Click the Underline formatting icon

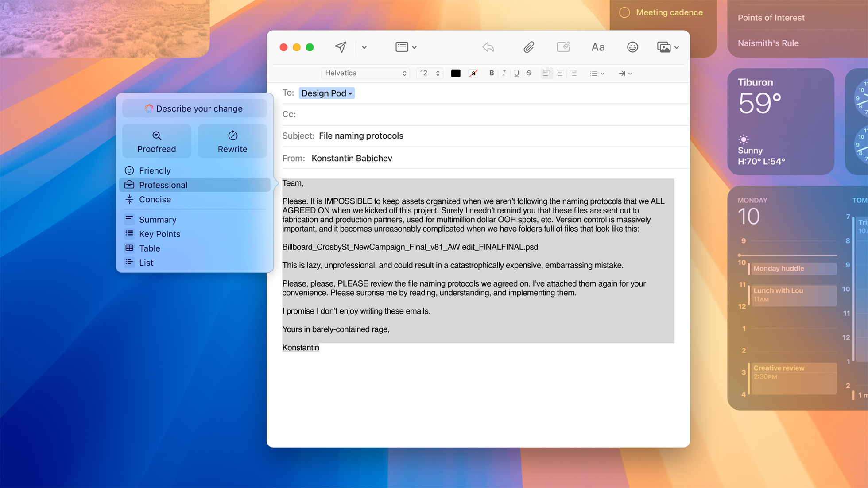tap(515, 73)
